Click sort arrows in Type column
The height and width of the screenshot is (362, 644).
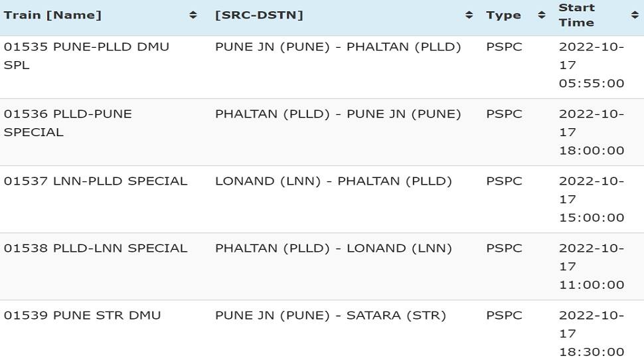pos(542,15)
